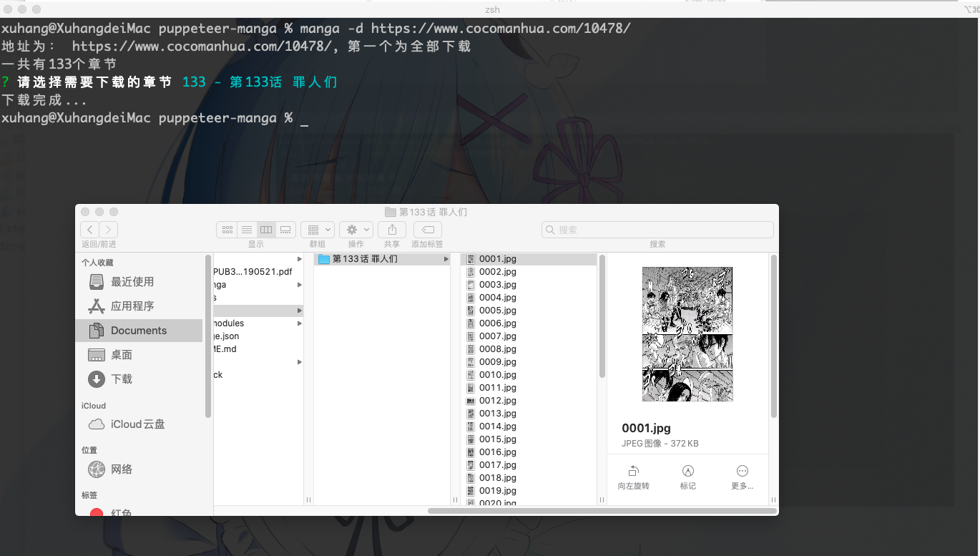Viewport: 980px width, 556px height.
Task: Focus the Finder 搜索 search field
Action: [x=657, y=230]
